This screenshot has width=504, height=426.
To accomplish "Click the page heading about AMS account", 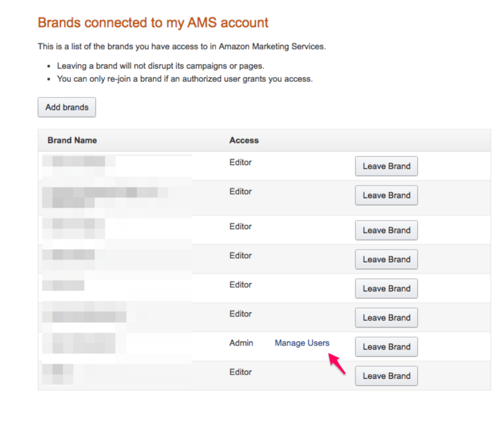I will (x=153, y=23).
